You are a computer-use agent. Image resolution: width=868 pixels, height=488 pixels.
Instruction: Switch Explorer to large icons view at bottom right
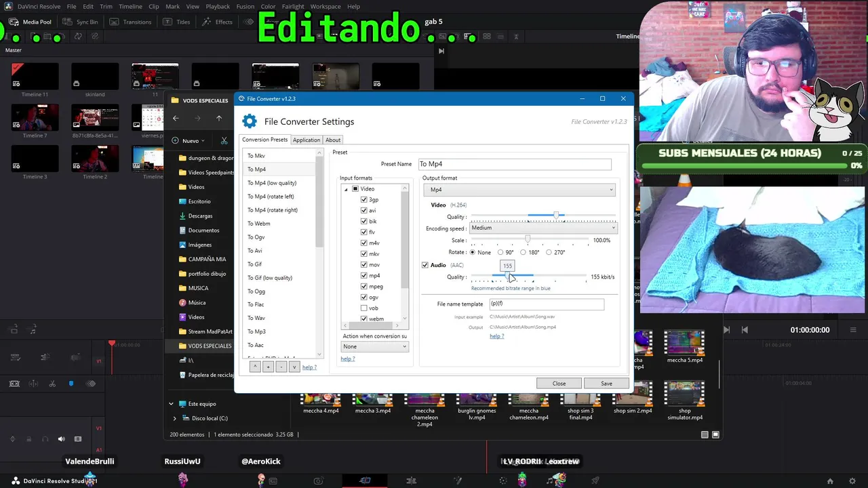click(x=715, y=434)
